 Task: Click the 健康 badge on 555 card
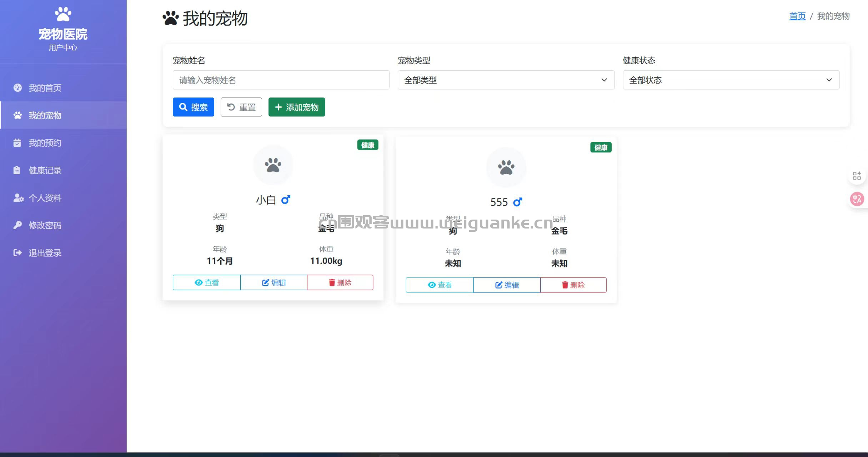[601, 147]
